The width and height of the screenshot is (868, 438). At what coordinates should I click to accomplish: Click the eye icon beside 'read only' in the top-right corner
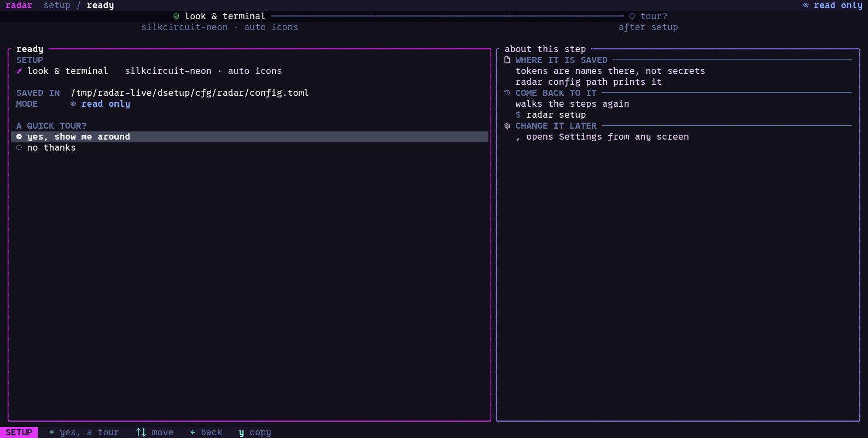point(806,5)
